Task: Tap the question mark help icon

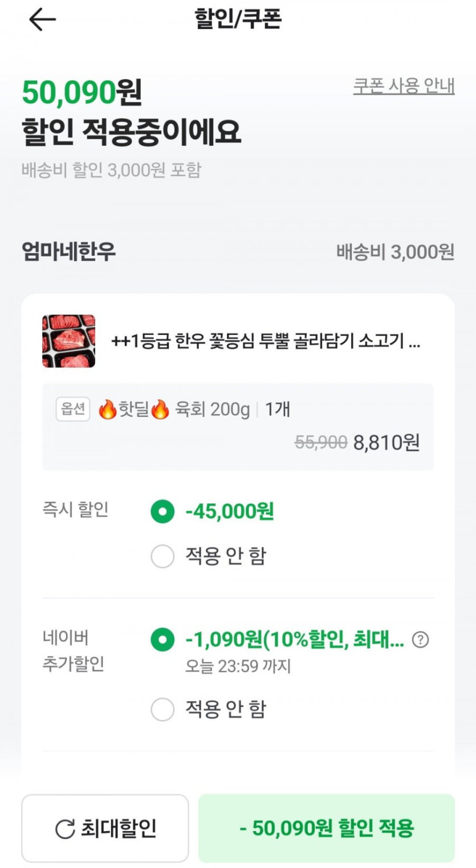Action: [x=420, y=640]
